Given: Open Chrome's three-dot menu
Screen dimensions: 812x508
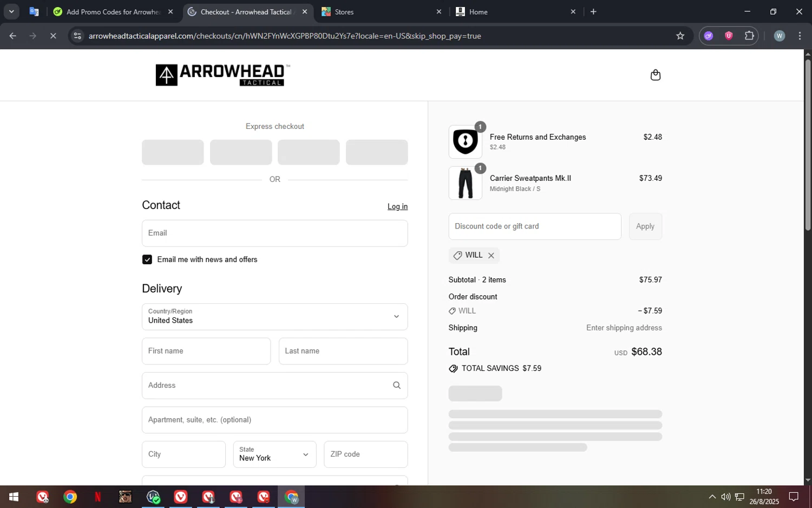Looking at the screenshot, I should (x=800, y=36).
